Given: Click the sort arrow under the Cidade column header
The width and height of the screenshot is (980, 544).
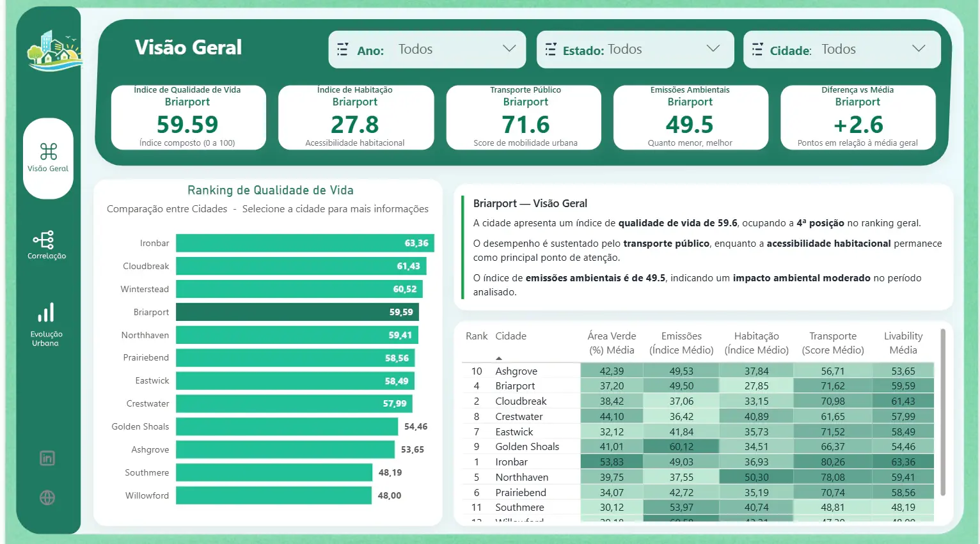Looking at the screenshot, I should (499, 358).
